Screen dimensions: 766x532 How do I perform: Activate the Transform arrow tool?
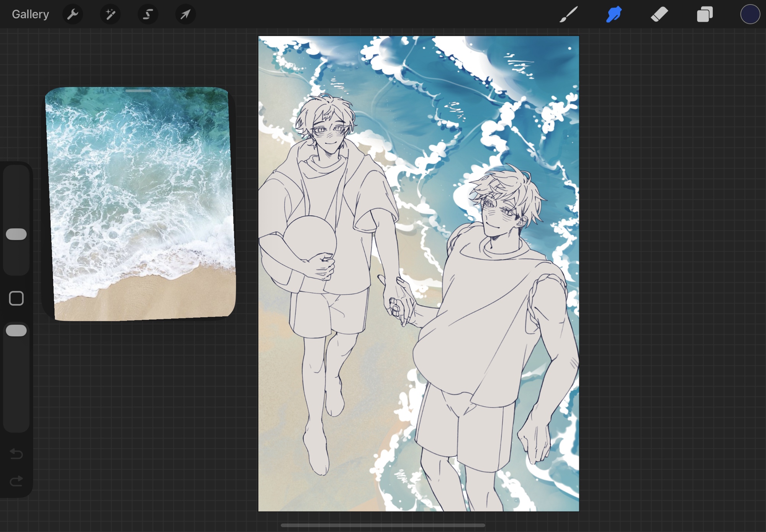(x=185, y=14)
